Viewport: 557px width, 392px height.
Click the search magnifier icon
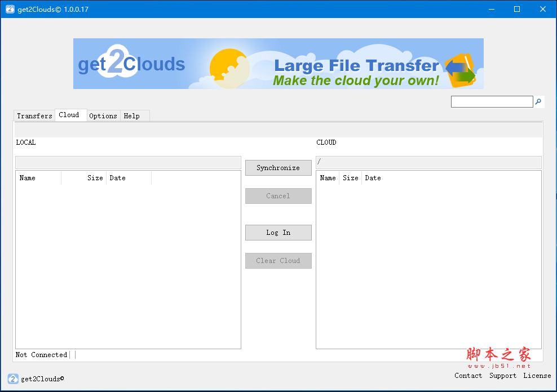point(538,102)
